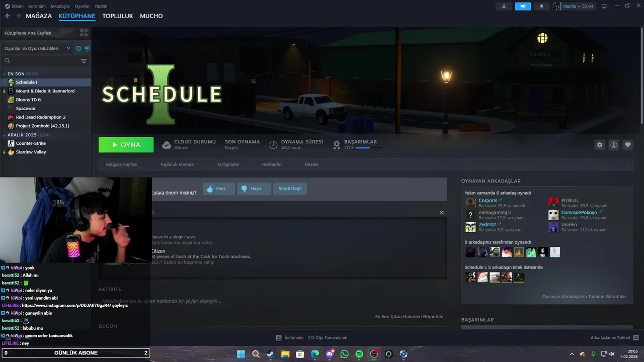Select Mount & Blade II: Bannerlord in library

pyautogui.click(x=45, y=91)
